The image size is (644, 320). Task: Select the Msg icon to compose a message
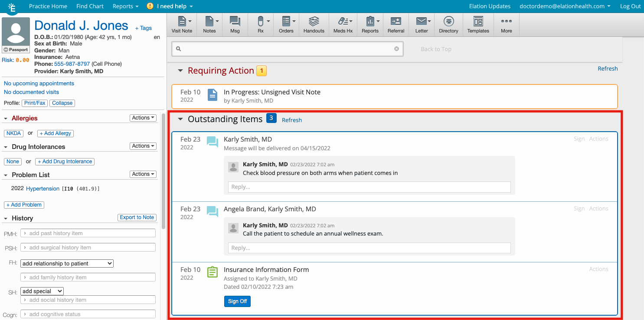click(235, 25)
